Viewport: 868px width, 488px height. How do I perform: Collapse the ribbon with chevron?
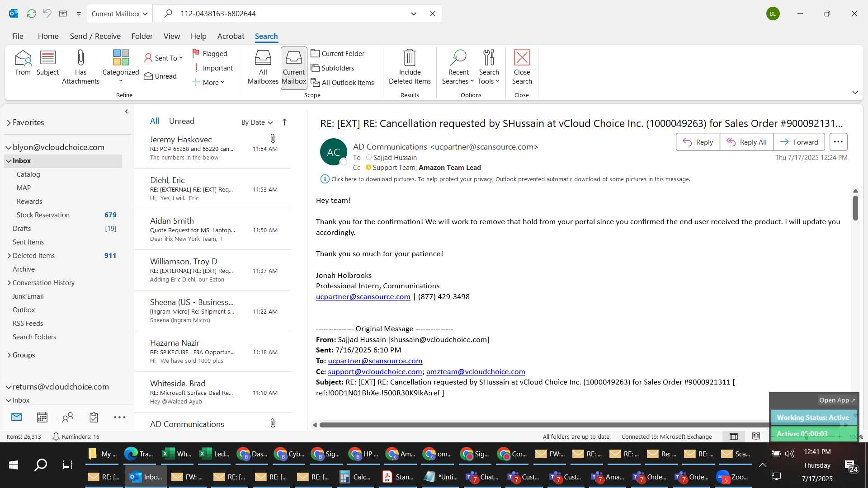[855, 93]
